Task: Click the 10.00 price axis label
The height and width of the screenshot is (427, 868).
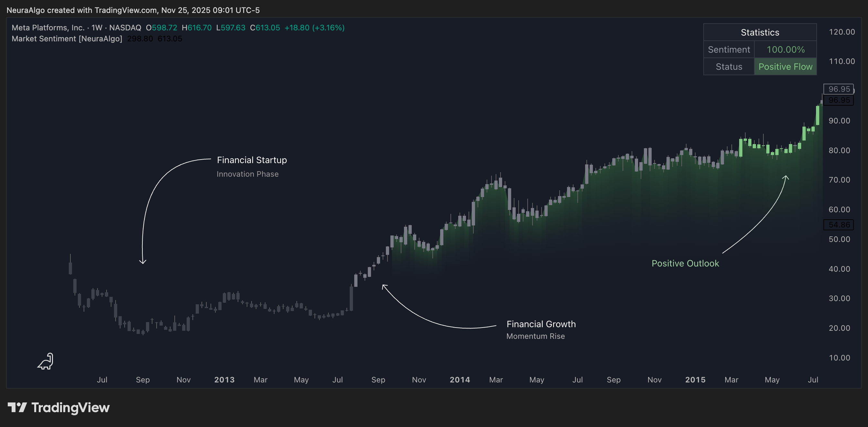Action: pos(839,358)
